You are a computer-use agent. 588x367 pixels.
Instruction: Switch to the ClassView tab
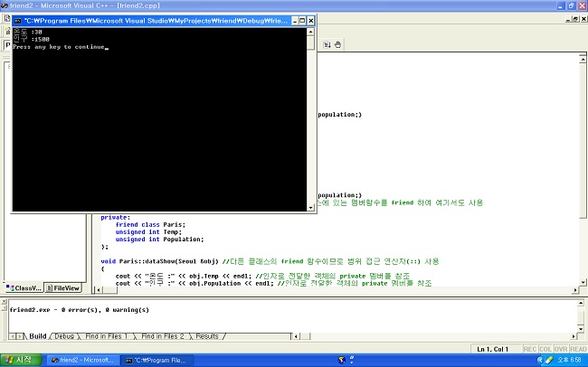(x=24, y=288)
